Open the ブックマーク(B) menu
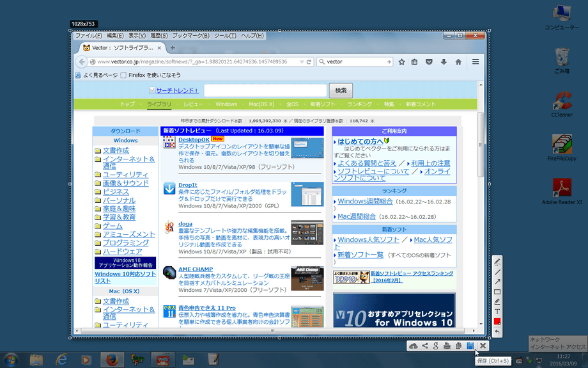The width and height of the screenshot is (588, 368). tap(191, 36)
